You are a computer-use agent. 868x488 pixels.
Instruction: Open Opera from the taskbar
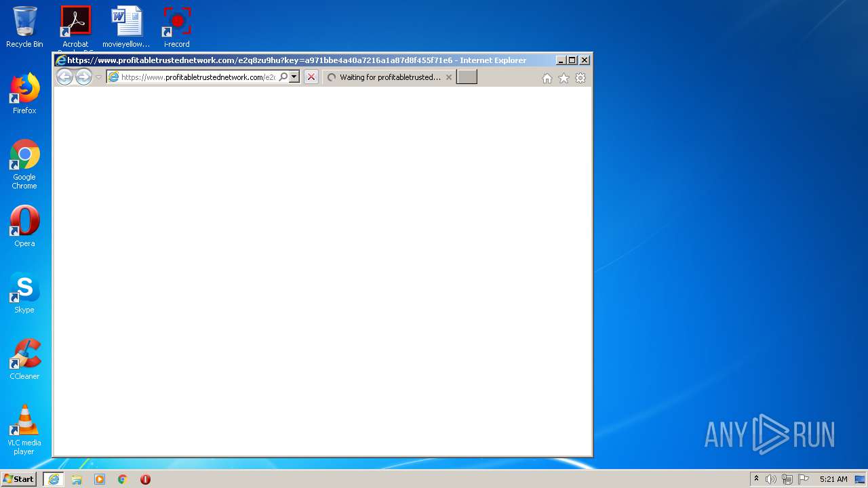[x=145, y=479]
